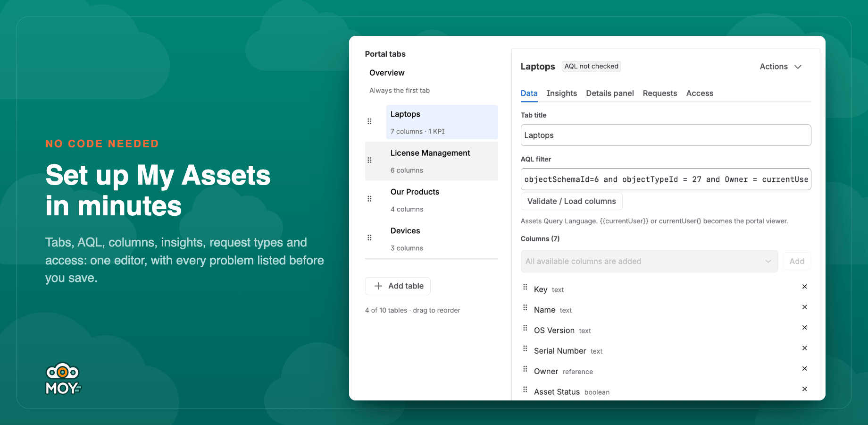Click drag handle for Serial Number column
The height and width of the screenshot is (425, 868).
(525, 348)
